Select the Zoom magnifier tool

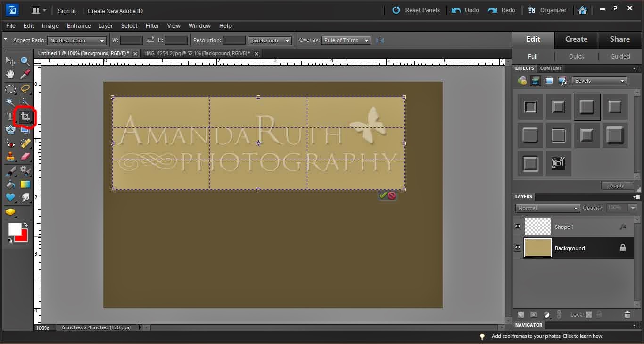(25, 61)
